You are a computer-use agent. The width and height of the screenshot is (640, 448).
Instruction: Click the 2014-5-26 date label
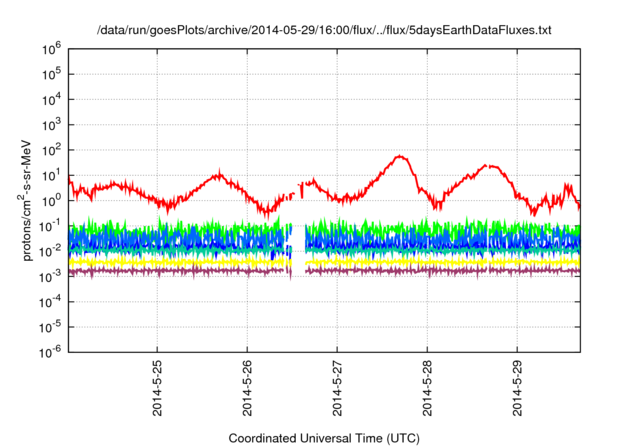point(247,388)
